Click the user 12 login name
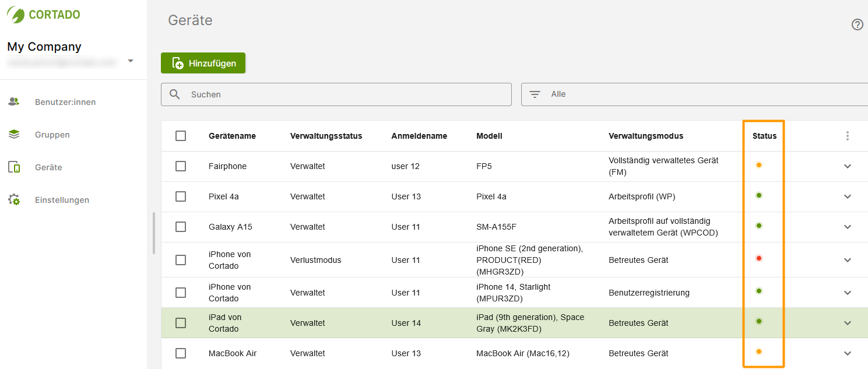 (405, 166)
